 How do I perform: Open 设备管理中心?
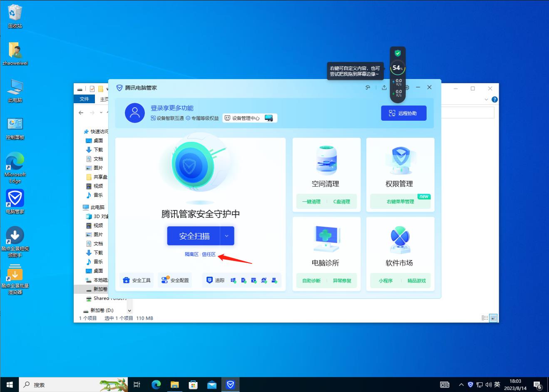[250, 118]
